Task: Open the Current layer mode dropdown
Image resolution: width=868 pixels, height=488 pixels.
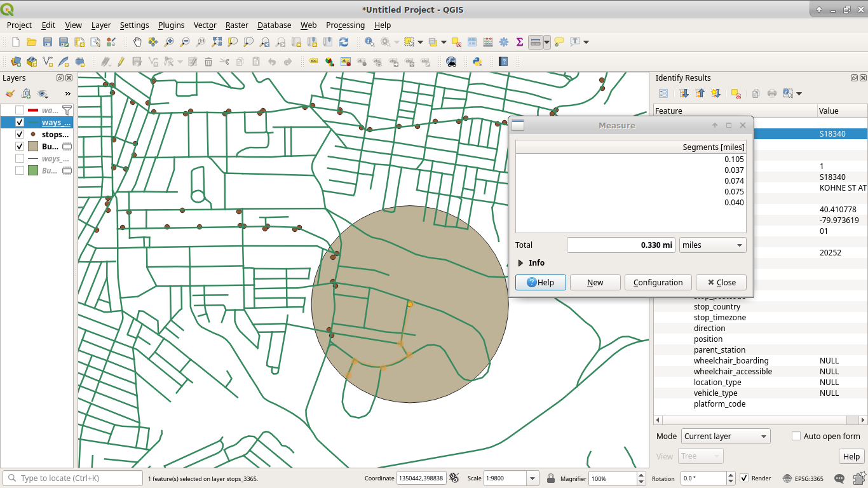Action: pos(725,437)
